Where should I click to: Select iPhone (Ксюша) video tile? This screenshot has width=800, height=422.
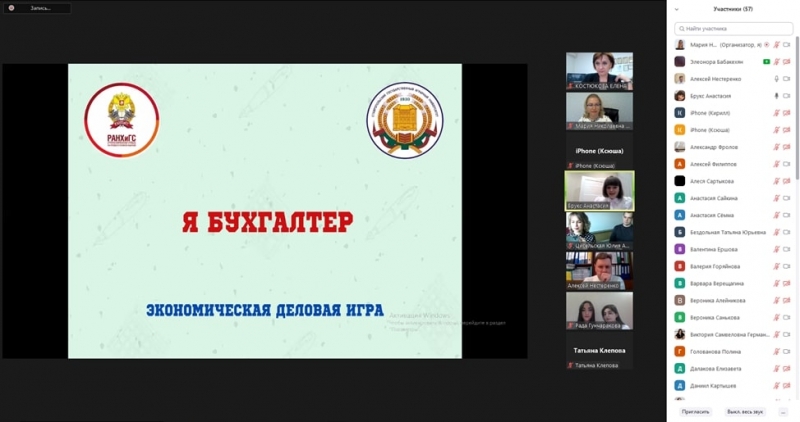599,151
